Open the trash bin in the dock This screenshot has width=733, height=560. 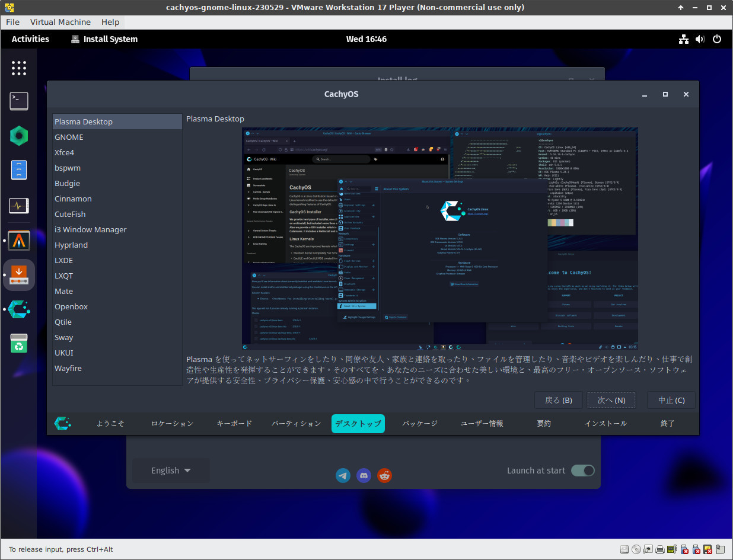pos(19,343)
